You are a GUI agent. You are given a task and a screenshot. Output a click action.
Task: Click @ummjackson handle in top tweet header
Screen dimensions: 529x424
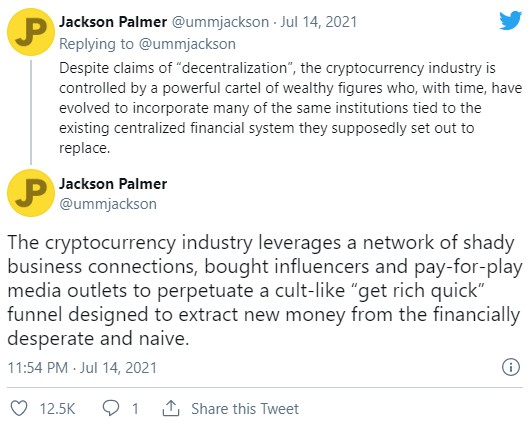pos(221,22)
